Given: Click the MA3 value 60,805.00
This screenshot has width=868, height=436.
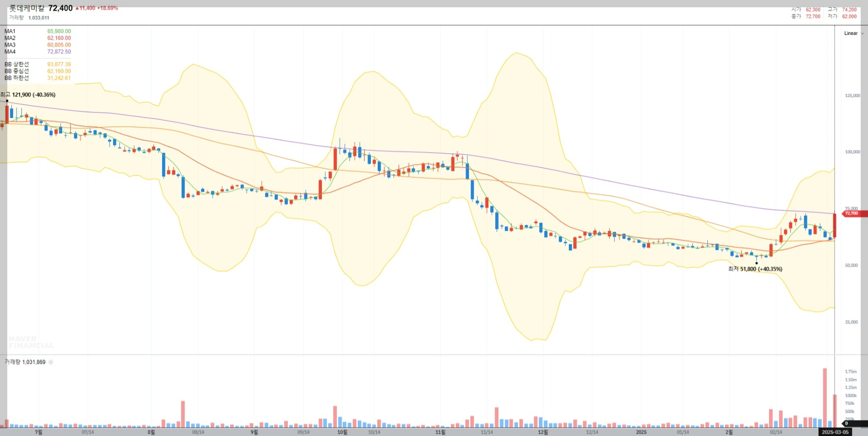Looking at the screenshot, I should click(59, 45).
